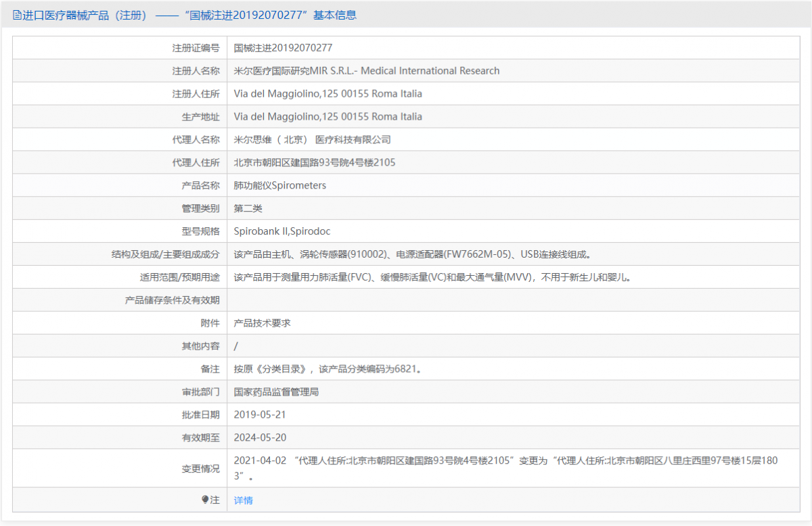Click the 结构及组成/主要组成成分 label
The width and height of the screenshot is (812, 526).
[166, 255]
